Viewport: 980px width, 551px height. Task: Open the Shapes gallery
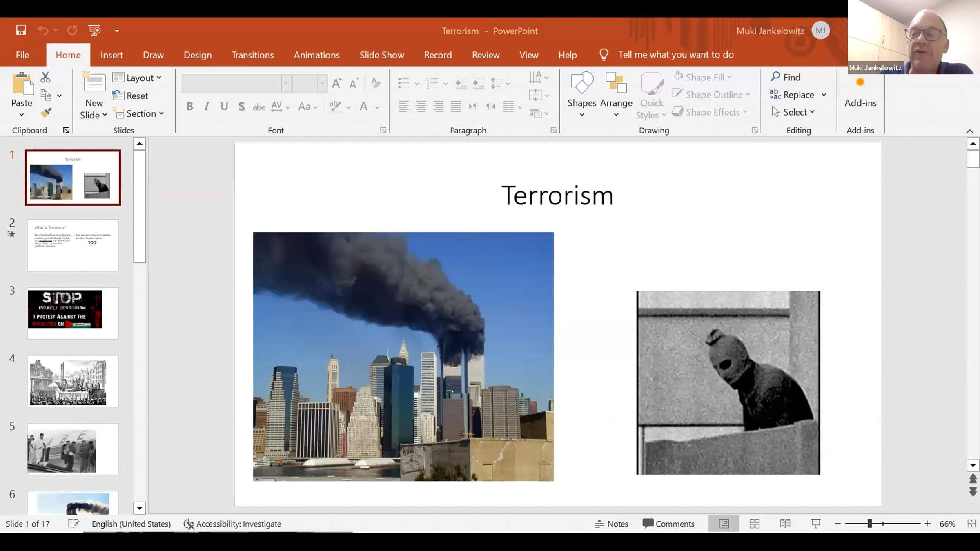coord(581,95)
